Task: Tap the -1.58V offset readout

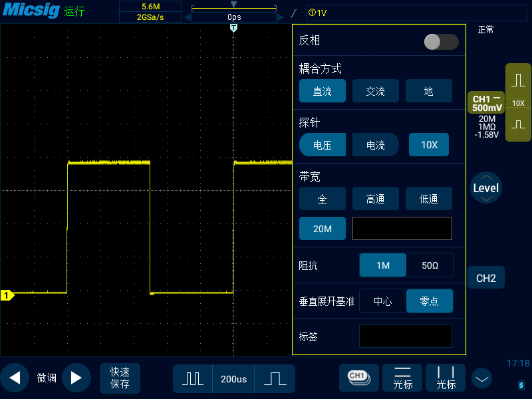Action: (x=487, y=135)
